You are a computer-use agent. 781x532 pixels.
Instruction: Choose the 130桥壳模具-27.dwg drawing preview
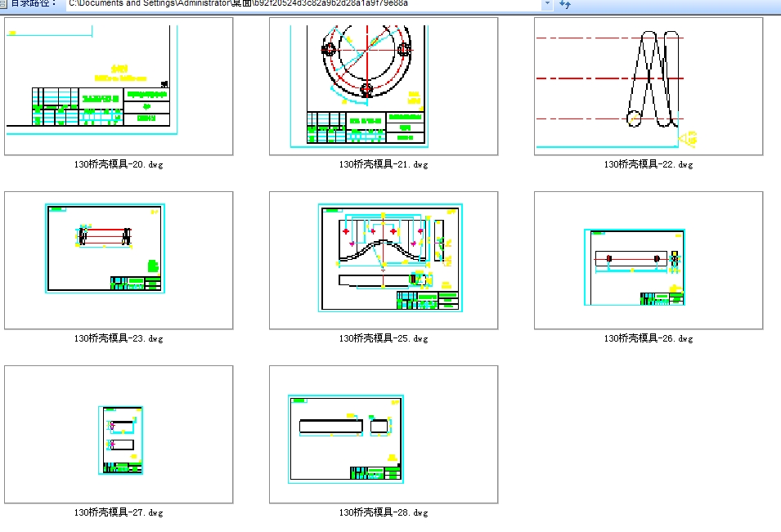(119, 435)
